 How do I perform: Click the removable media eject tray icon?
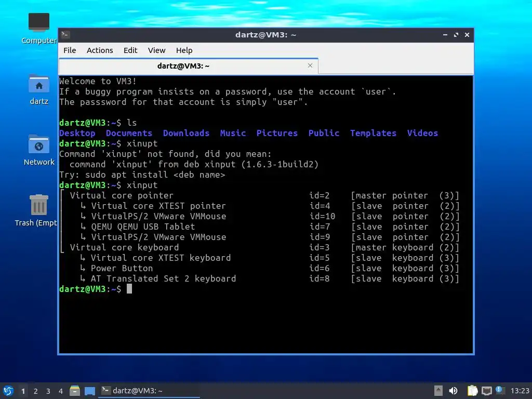(438, 391)
